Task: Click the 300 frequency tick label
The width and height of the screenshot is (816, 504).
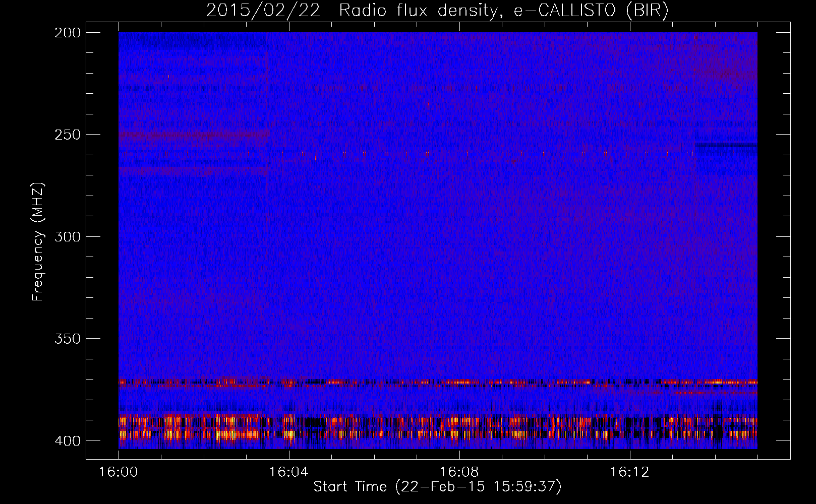Action: pyautogui.click(x=68, y=236)
